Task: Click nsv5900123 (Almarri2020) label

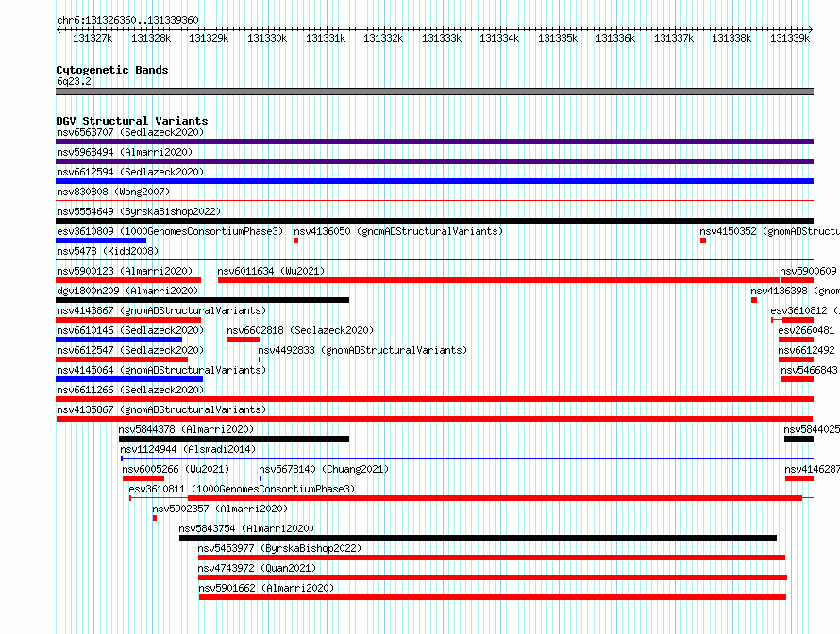Action: tap(125, 271)
